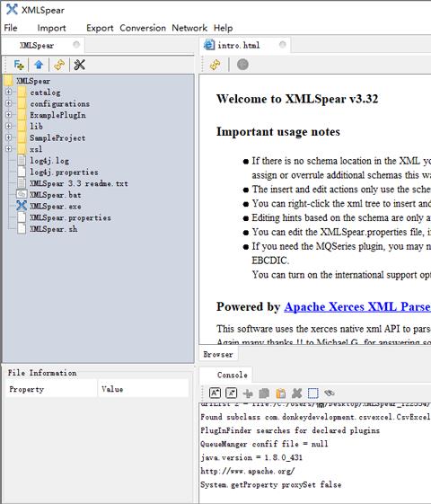The width and height of the screenshot is (431, 504).
Task: Click the yellow refresh icon in file tree toolbar
Action: click(59, 65)
